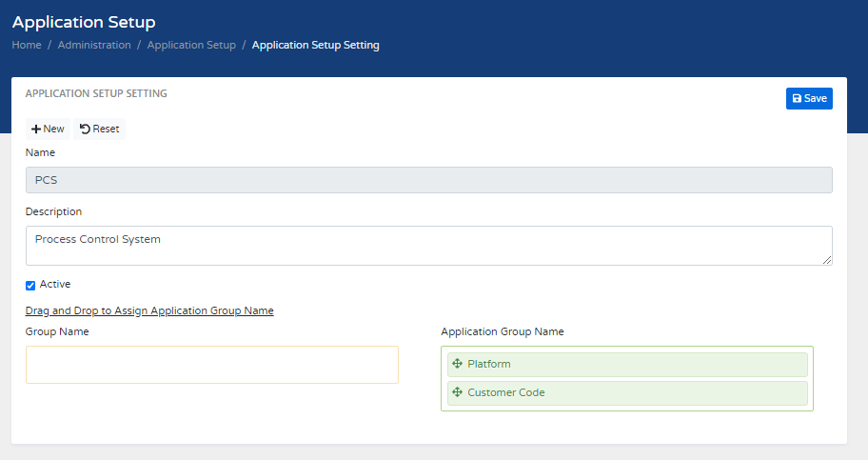Click the Description box resize grip
The image size is (868, 460).
(x=827, y=260)
